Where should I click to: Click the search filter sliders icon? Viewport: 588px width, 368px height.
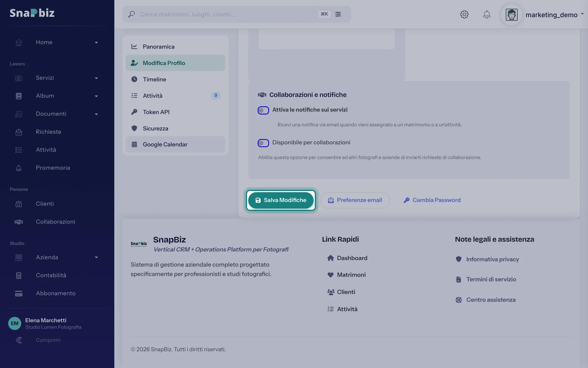point(338,14)
